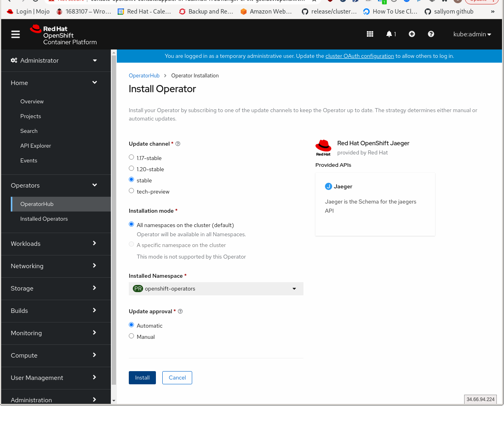
Task: Expand the Builds navigation section
Action: click(56, 310)
